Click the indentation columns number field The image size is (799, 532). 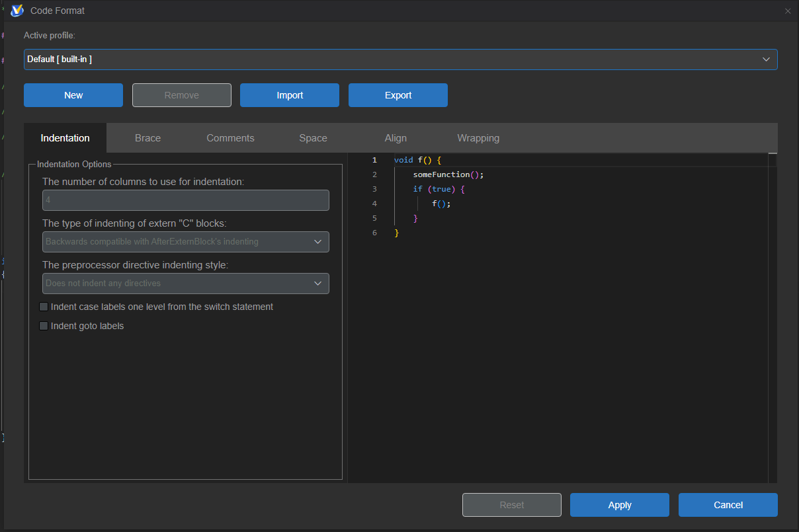(x=186, y=200)
